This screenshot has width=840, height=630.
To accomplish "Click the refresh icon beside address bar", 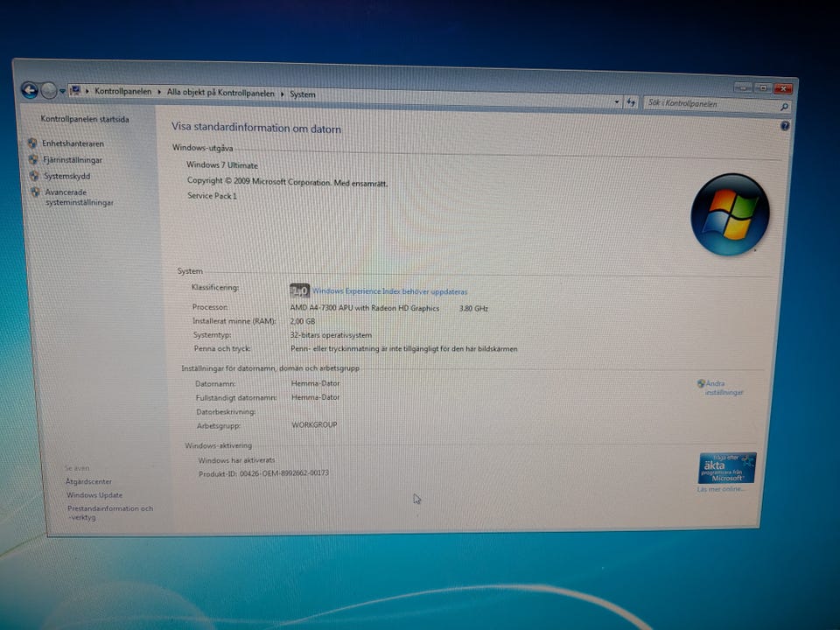I will (x=631, y=101).
